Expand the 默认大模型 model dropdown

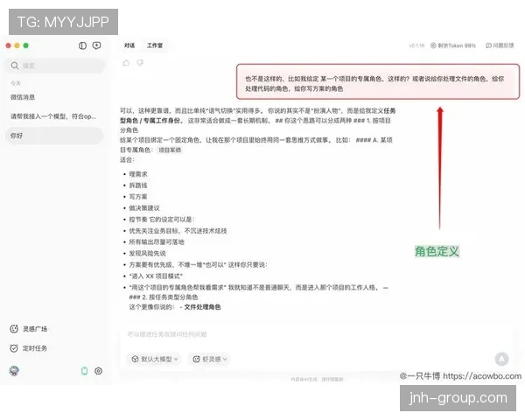[x=154, y=359]
